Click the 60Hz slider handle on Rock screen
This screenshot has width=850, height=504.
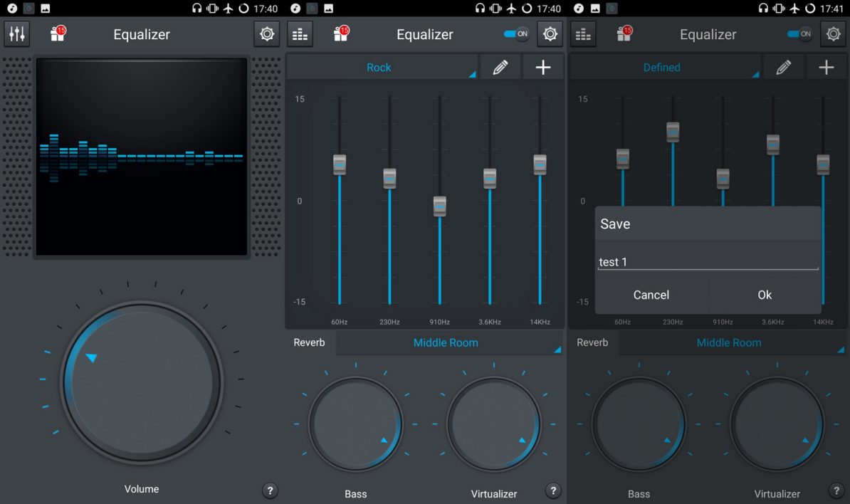(340, 164)
